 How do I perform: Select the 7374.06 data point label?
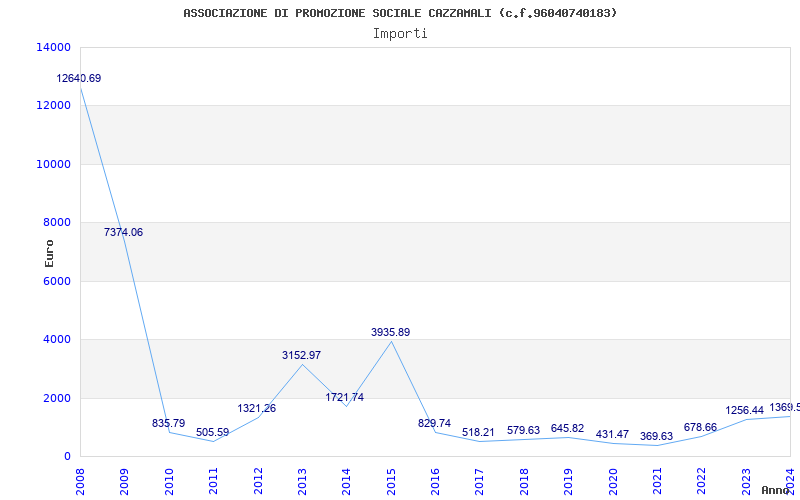[123, 232]
